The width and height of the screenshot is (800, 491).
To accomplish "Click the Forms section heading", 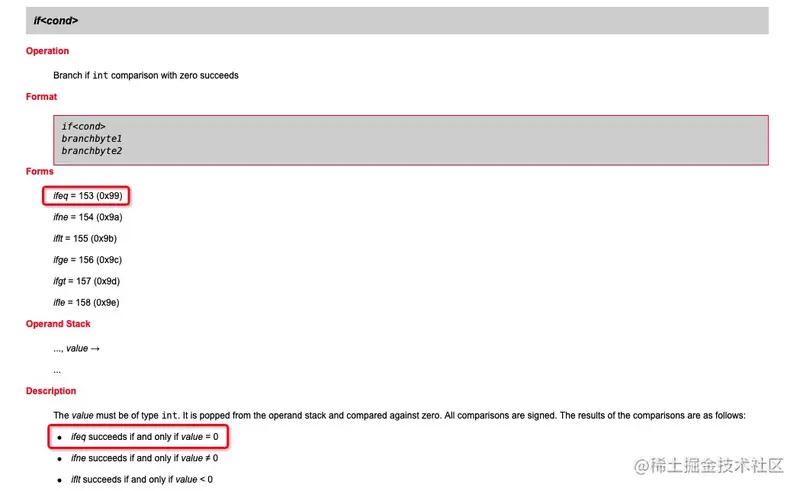I will (40, 171).
